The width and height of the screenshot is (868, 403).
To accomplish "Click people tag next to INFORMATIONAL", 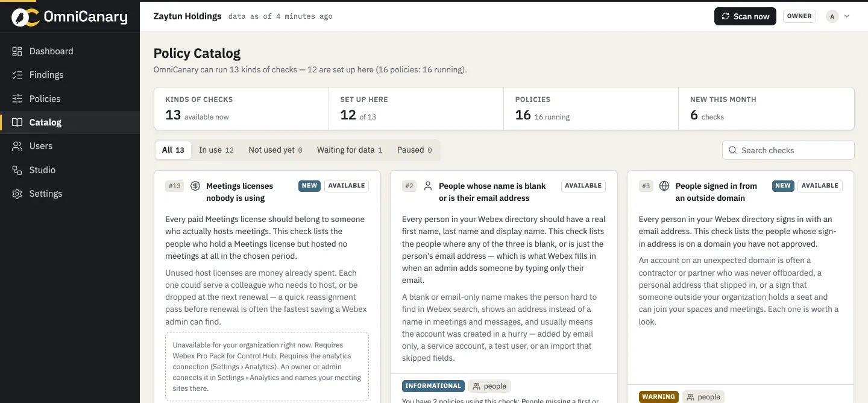I will (489, 386).
